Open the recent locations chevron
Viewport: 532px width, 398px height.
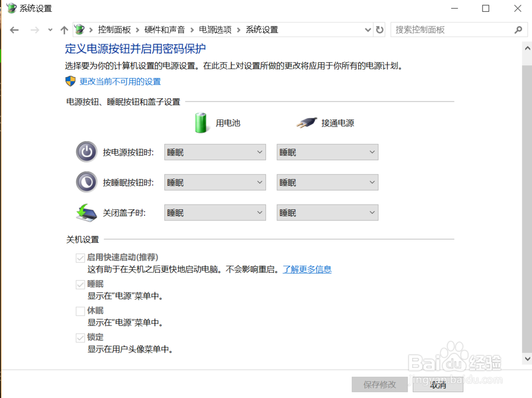pyautogui.click(x=50, y=30)
